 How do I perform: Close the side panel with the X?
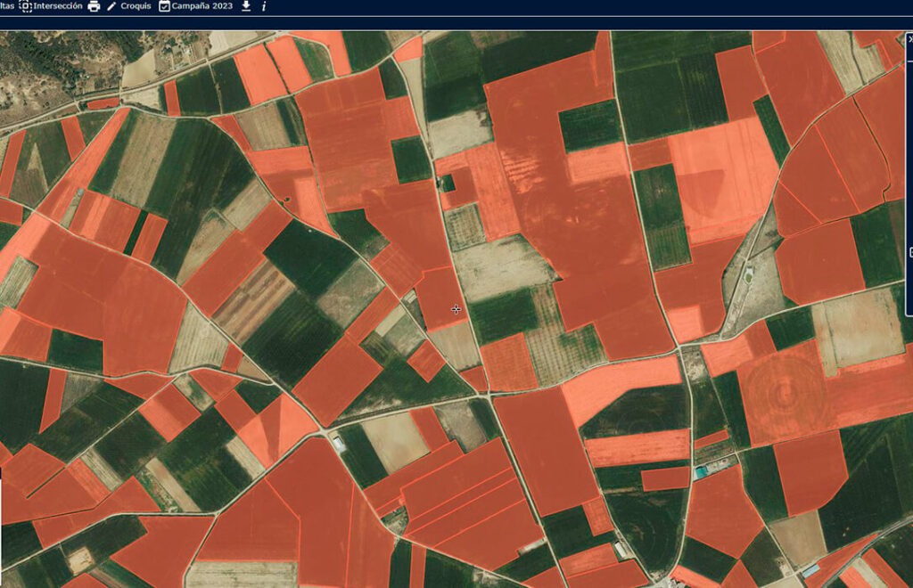(x=909, y=39)
